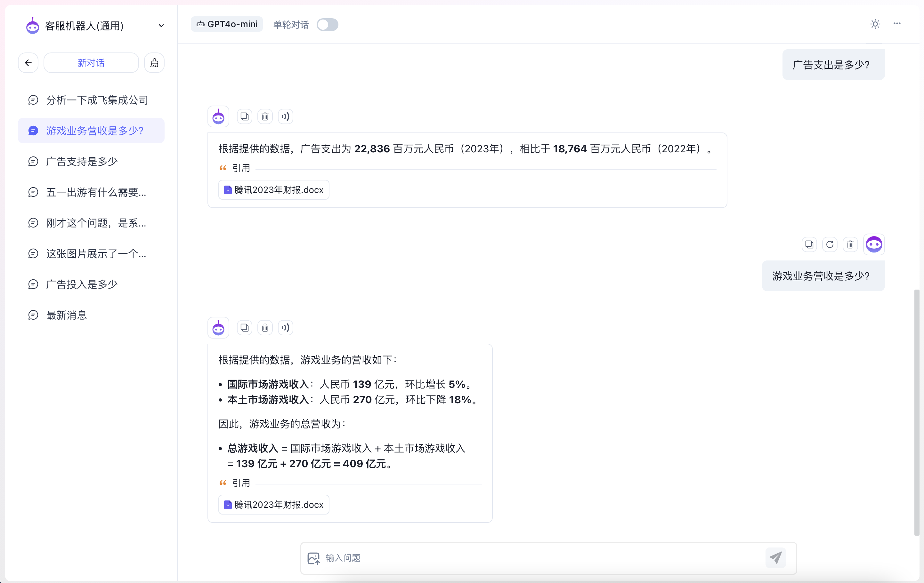
Task: Delete the user's 游戏业务营收 question message
Action: click(x=850, y=244)
